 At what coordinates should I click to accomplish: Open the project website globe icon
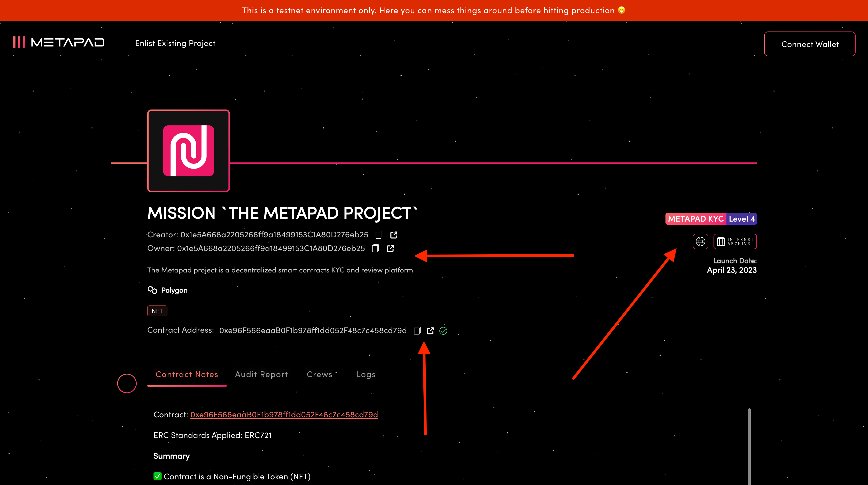point(700,241)
